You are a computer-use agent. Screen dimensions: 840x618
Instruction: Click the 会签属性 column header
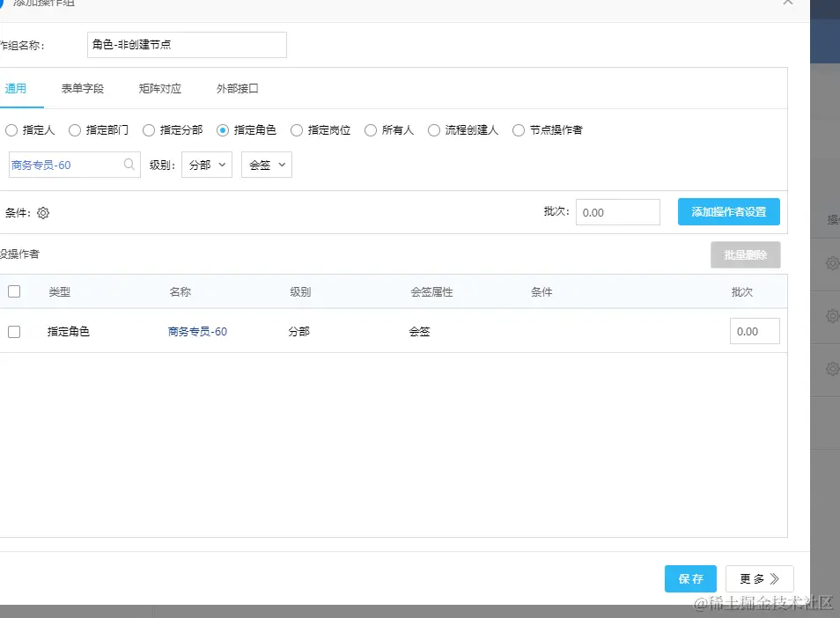[431, 292]
